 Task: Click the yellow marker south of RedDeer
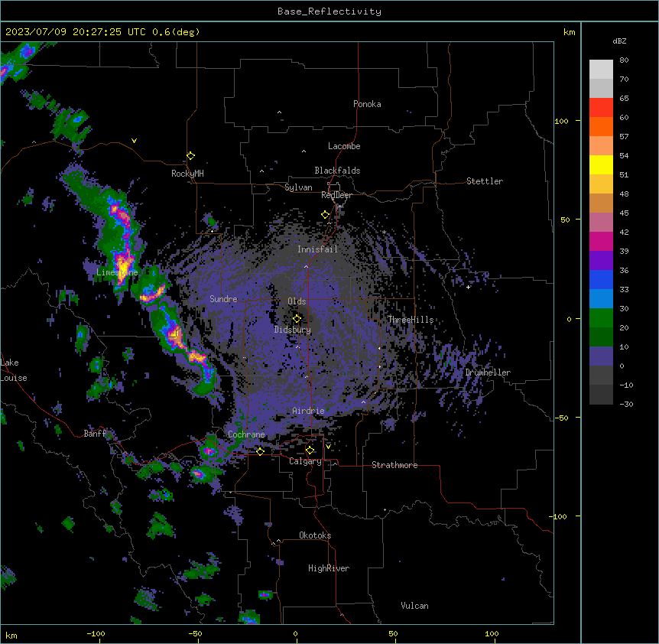pyautogui.click(x=325, y=215)
